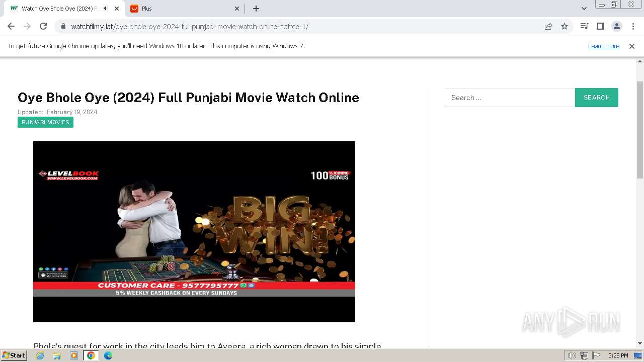Click the Levelbook video ad player
This screenshot has height=362, width=644.
pos(194,232)
